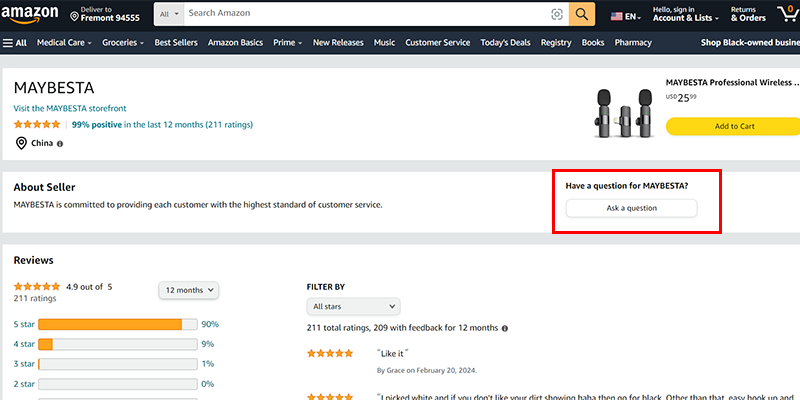Filter reviews by 3 star link
800x400 pixels.
coord(24,364)
